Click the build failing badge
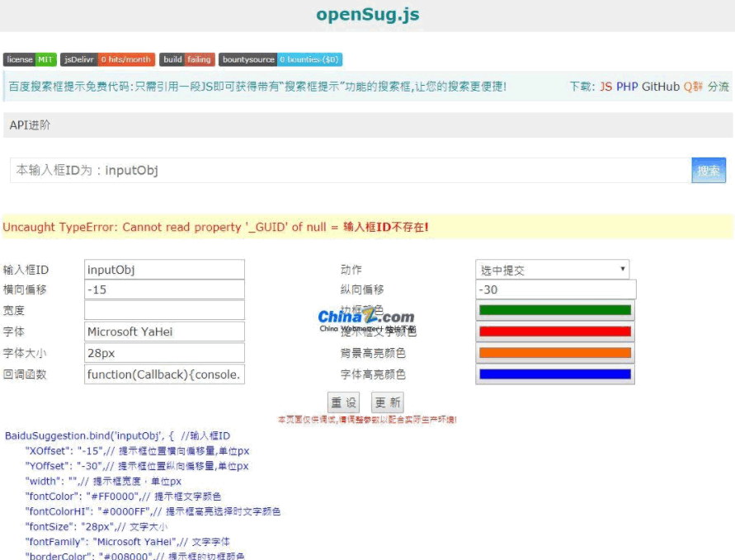 (187, 59)
